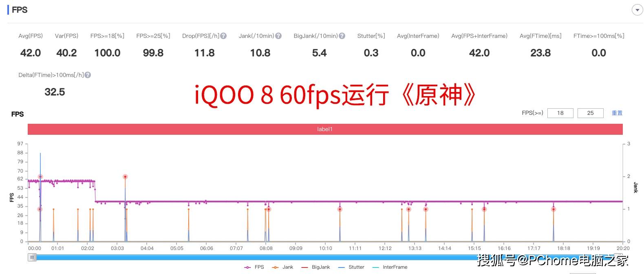This screenshot has width=644, height=274.
Task: Click the blue timeline range bar
Action: (x=325, y=257)
